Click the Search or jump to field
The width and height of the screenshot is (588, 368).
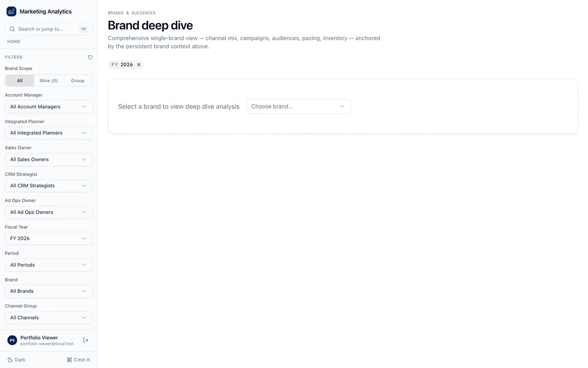49,29
